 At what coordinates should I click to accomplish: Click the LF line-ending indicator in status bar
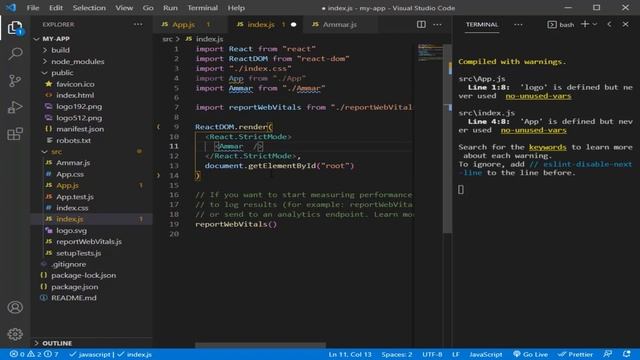(x=456, y=354)
